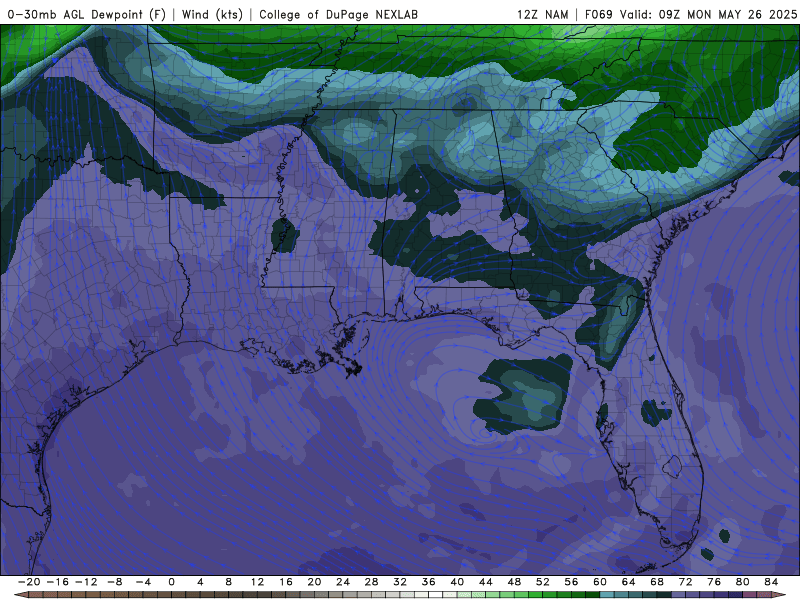Image resolution: width=800 pixels, height=600 pixels.
Task: Click the '24' scale label
Action: click(343, 582)
